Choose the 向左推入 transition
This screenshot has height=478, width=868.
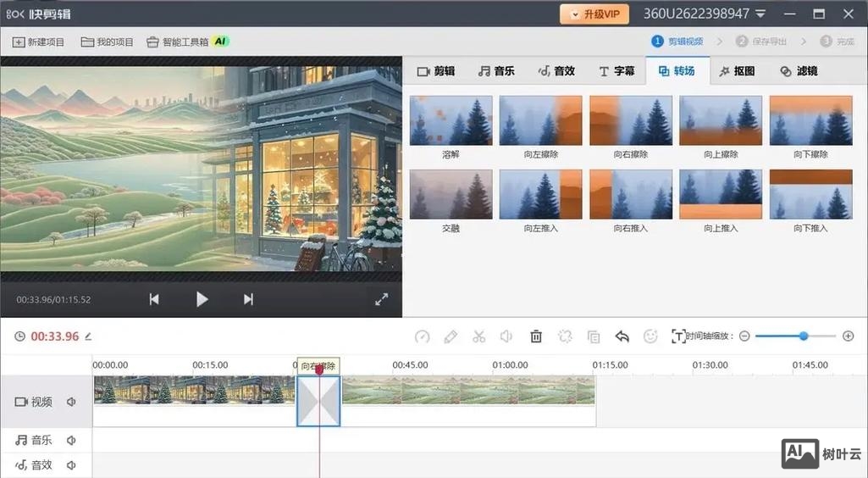tap(541, 194)
